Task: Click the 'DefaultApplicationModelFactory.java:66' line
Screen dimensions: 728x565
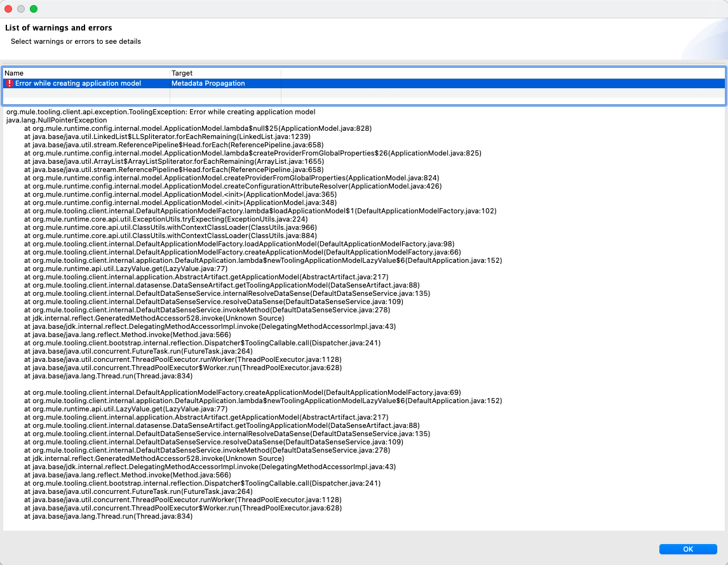Action: (x=243, y=253)
